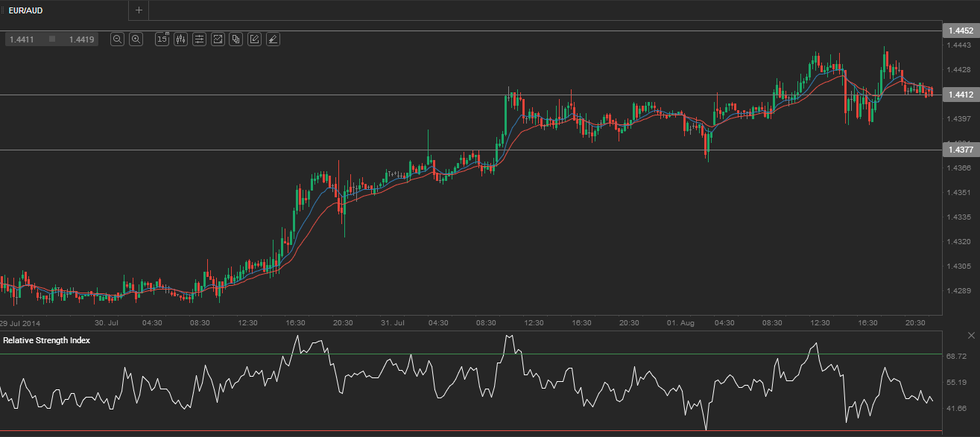The height and width of the screenshot is (437, 980).
Task: Close the Relative Strength Index panel
Action: (971, 336)
